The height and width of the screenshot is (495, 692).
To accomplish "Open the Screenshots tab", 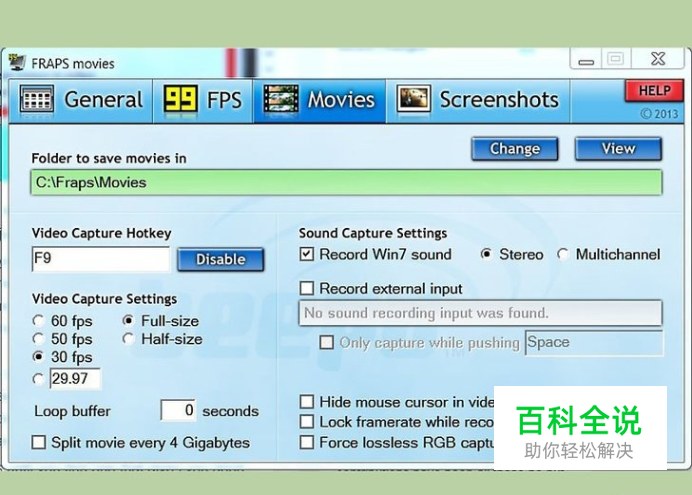I will [478, 101].
